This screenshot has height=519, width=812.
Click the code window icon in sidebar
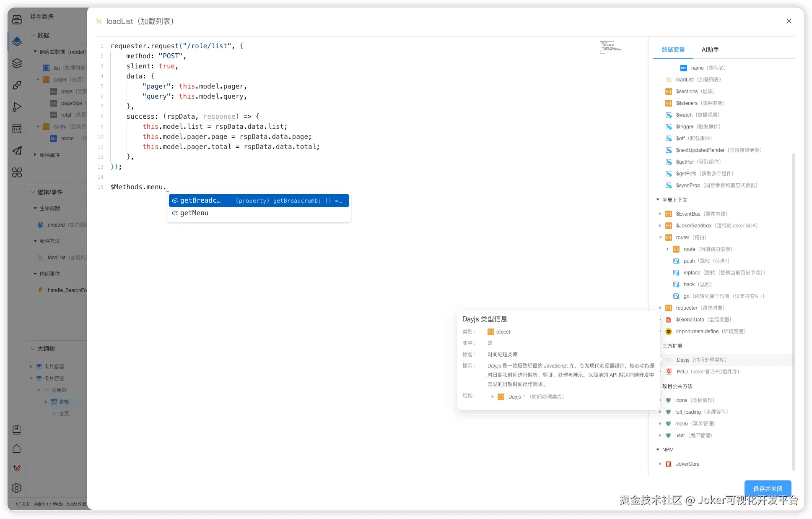(x=17, y=129)
